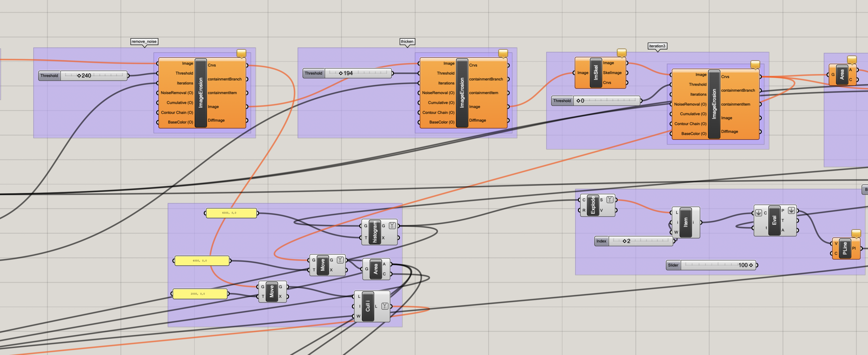This screenshot has width=868, height=355.
Task: Click NoiseRemoval (O) input on remove_noise ImageErosion
Action: (x=177, y=93)
